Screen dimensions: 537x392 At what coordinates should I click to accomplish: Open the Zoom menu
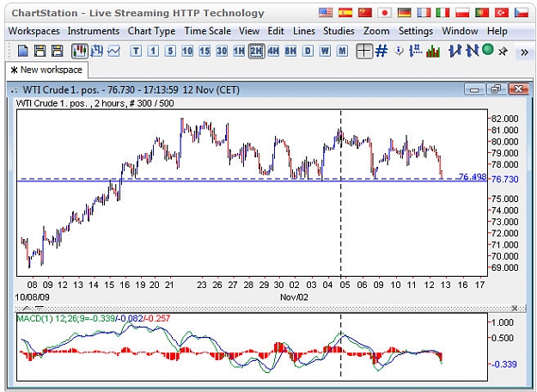coord(376,31)
